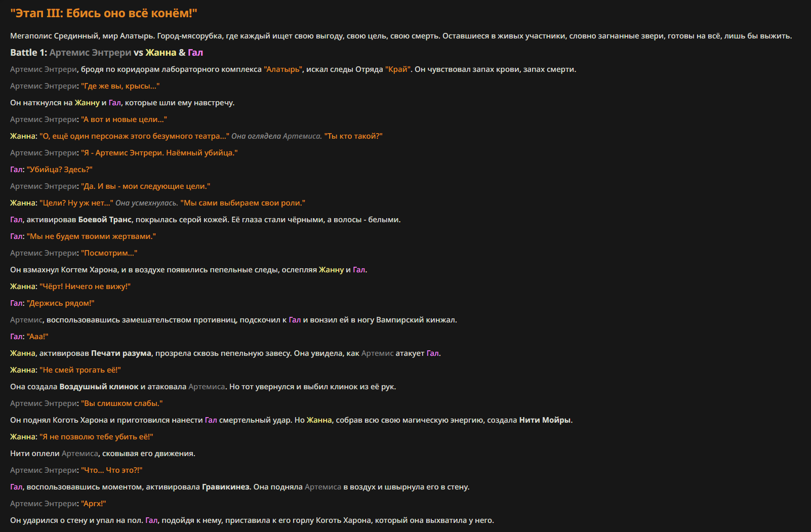Screen dimensions: 811x532
Task: Click the quote "Цели? Ну уж нет..."
Action: point(76,203)
